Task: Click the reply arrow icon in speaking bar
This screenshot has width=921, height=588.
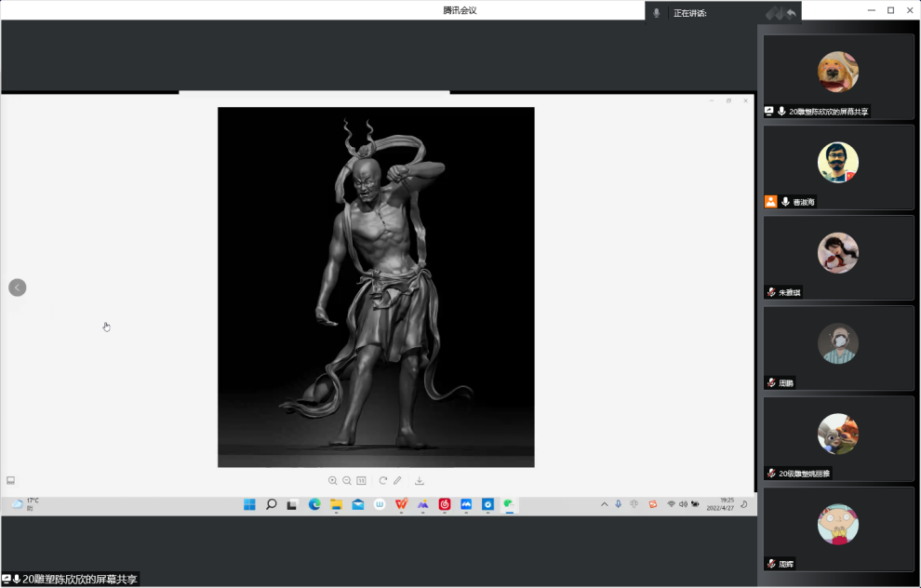Action: click(x=792, y=13)
